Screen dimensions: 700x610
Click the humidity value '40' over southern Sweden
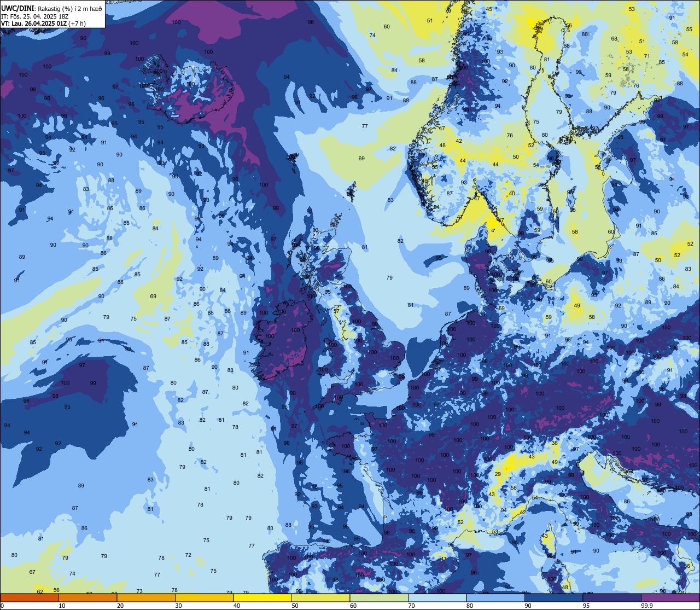pyautogui.click(x=512, y=194)
